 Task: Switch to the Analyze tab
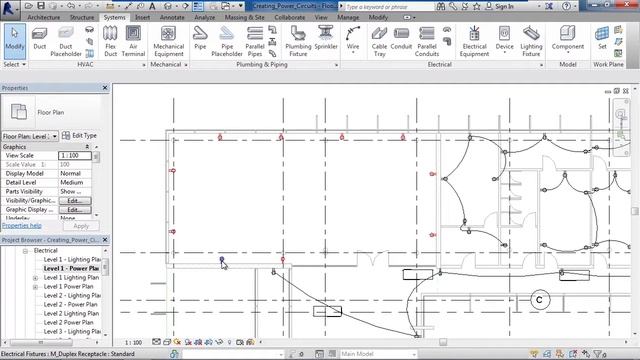coord(204,18)
